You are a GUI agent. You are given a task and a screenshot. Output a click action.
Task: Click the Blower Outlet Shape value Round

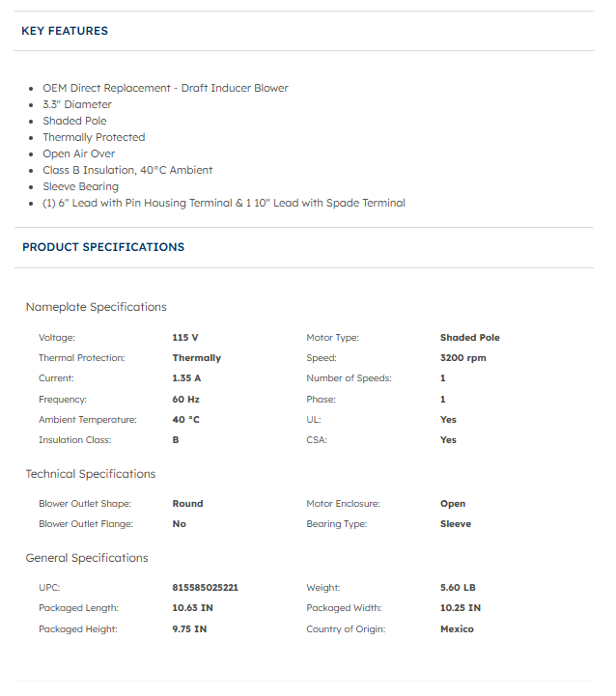pyautogui.click(x=187, y=504)
